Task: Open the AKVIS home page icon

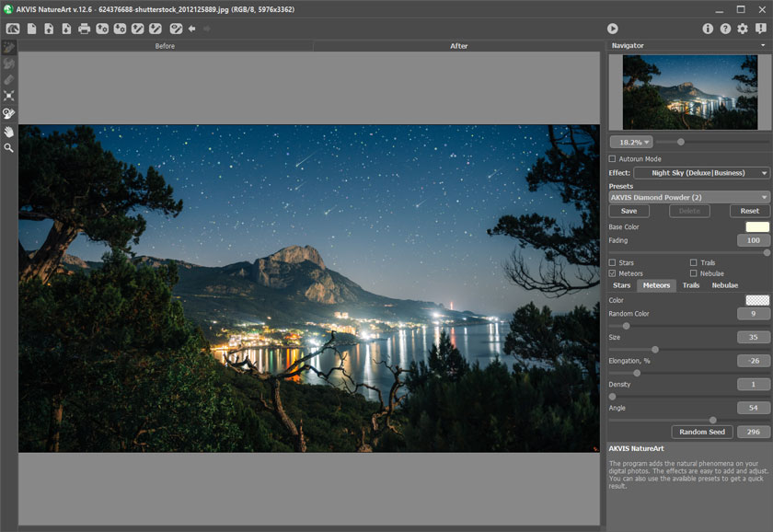Action: 13,29
